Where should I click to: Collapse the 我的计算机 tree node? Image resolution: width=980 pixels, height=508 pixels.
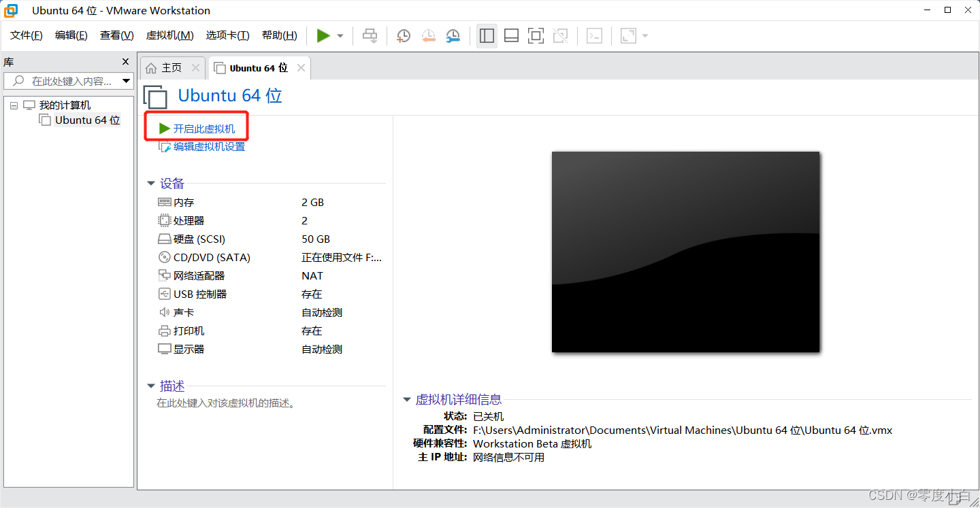click(14, 105)
